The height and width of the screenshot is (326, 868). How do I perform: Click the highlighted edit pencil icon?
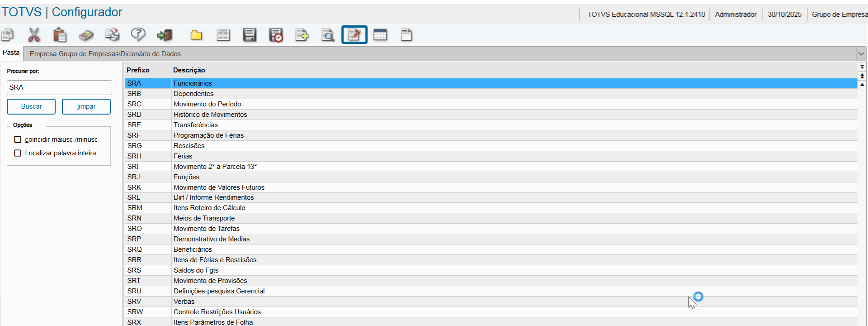[354, 35]
